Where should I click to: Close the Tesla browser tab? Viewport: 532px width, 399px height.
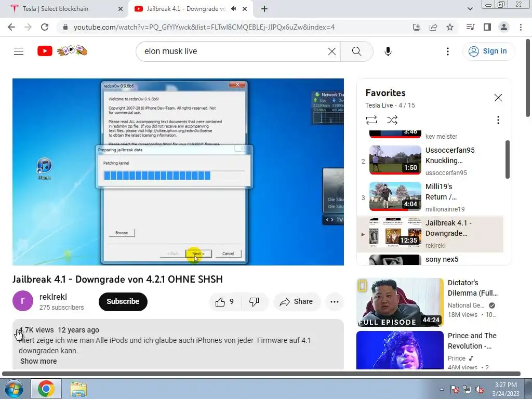[120, 9]
